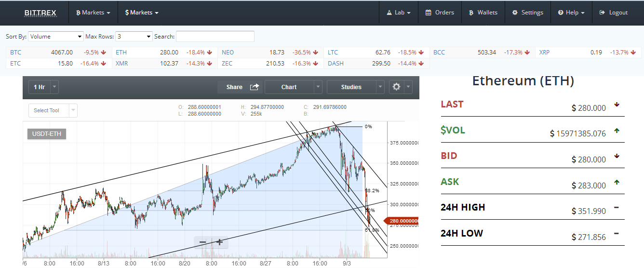Click the ASK value $ 283.000
Image resolution: width=644 pixels, height=278 pixels.
[x=589, y=185]
